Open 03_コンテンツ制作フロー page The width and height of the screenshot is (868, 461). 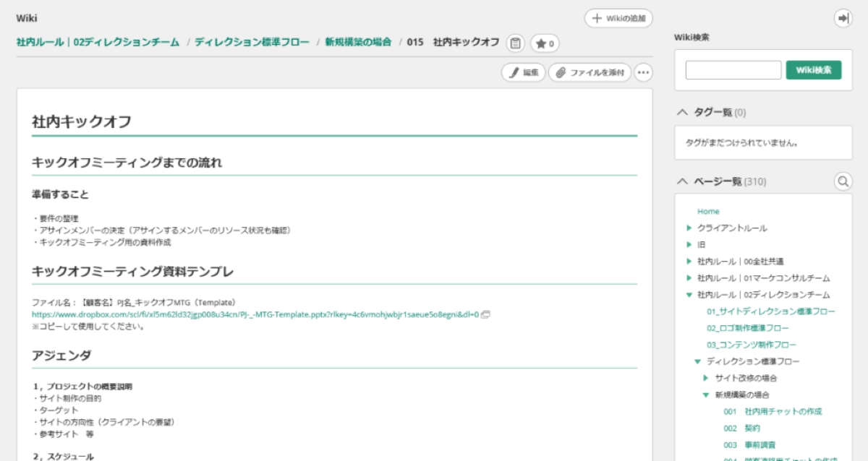(x=752, y=345)
